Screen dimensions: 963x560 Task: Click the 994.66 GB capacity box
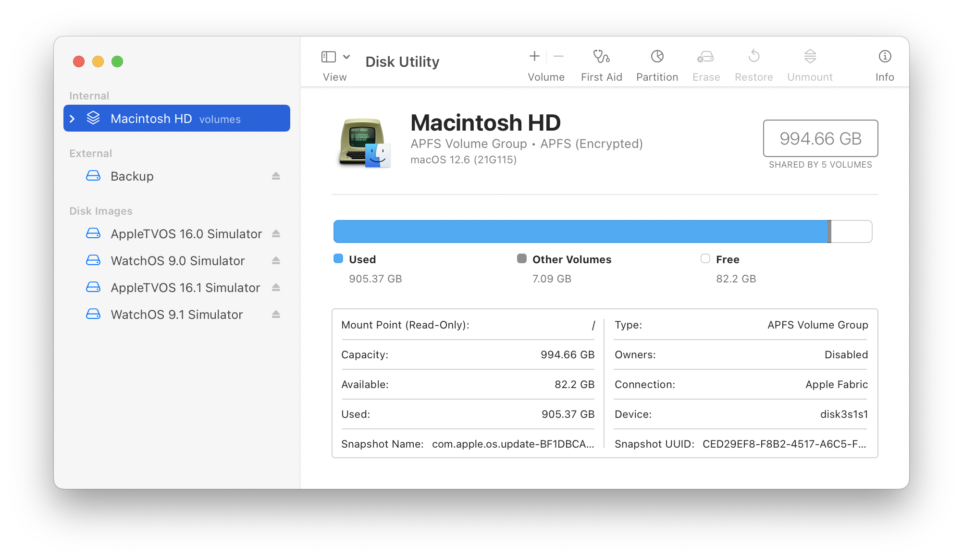tap(821, 138)
